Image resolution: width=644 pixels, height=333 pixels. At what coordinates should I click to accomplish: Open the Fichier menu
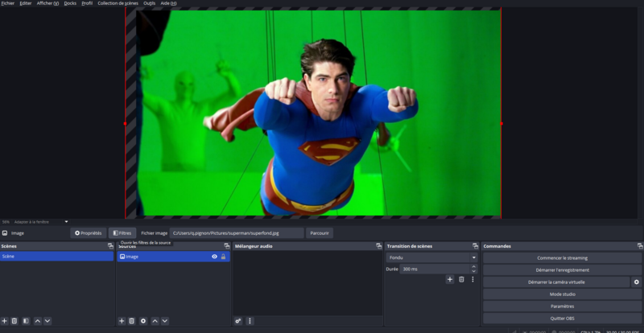click(8, 3)
